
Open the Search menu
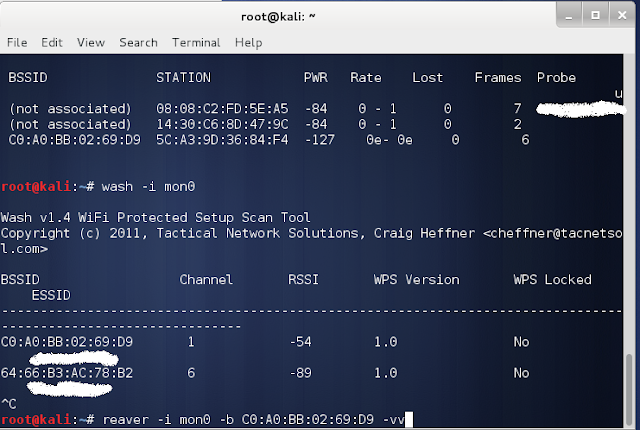(138, 42)
